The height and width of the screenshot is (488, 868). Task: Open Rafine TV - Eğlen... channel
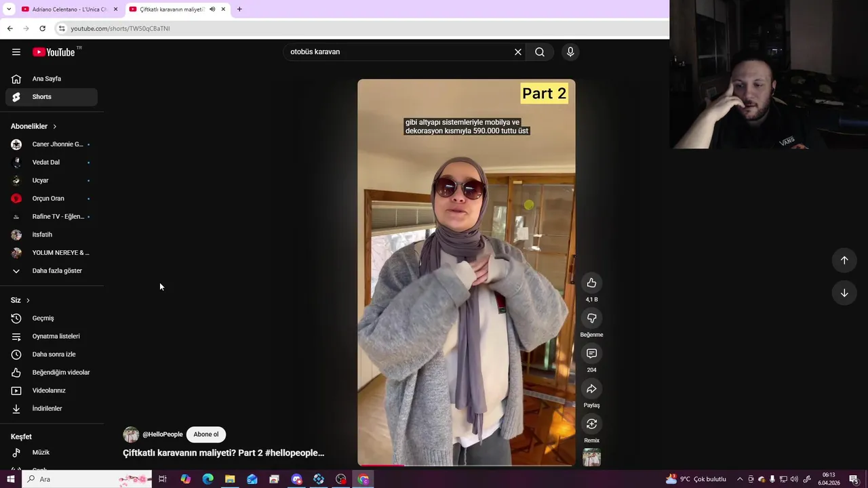(x=52, y=217)
